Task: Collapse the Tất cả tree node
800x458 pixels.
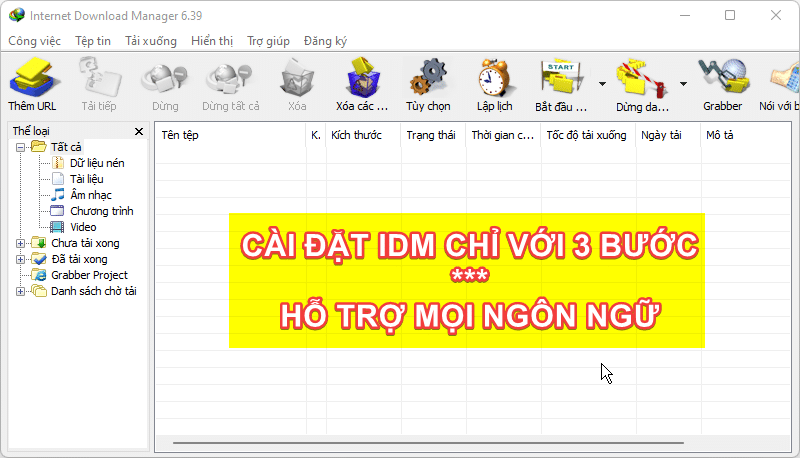Action: [x=20, y=147]
